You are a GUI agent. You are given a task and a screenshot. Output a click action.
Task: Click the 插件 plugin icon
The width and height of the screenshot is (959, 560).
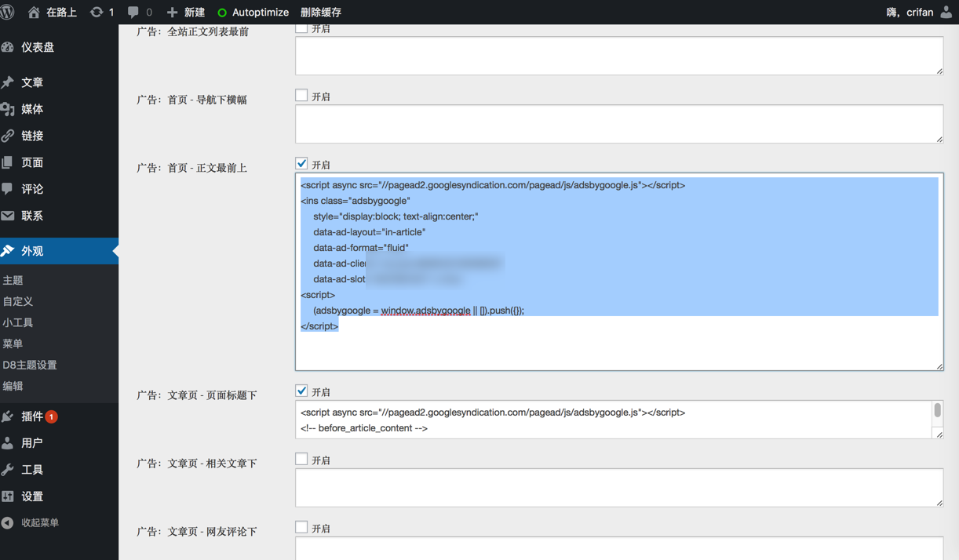tap(8, 416)
